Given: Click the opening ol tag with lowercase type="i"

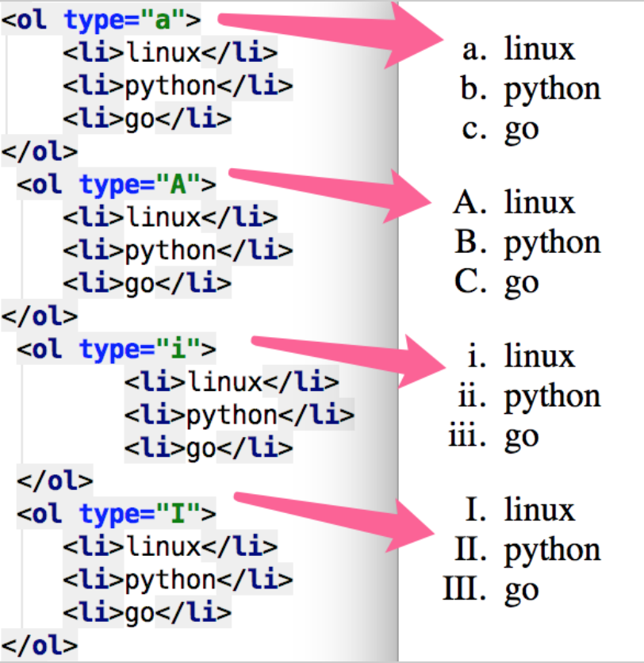Looking at the screenshot, I should tap(116, 349).
